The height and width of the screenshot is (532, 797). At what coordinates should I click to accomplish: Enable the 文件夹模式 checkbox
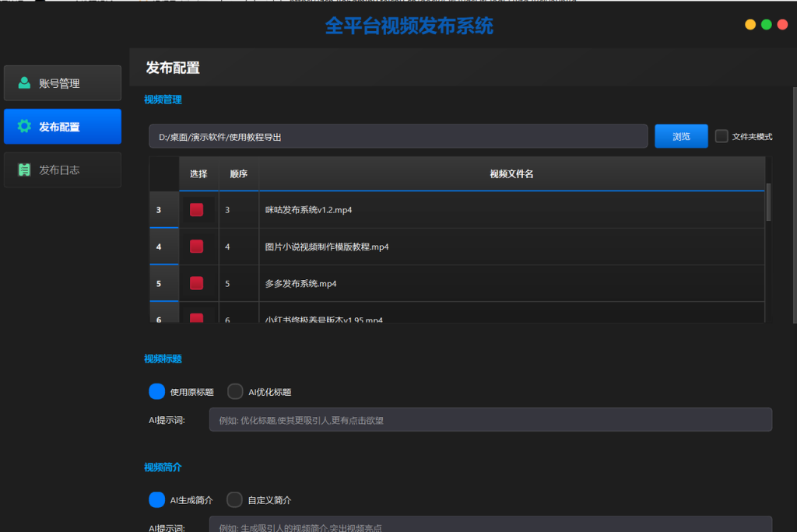click(x=722, y=136)
